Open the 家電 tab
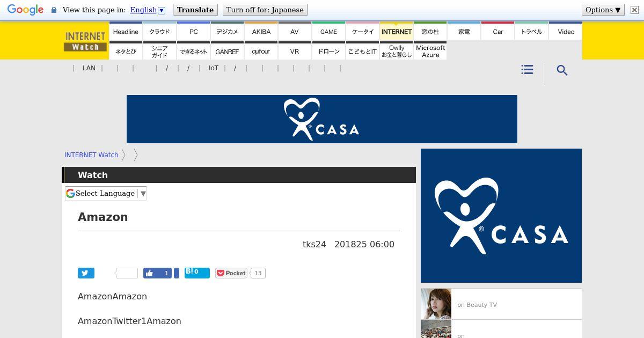Viewport: 644px width, 338px height. click(x=464, y=31)
